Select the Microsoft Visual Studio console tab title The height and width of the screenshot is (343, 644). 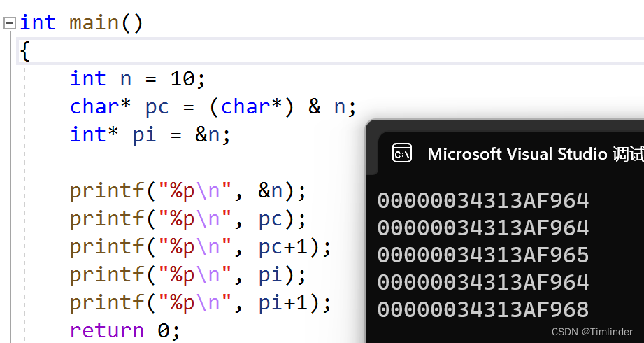pos(536,154)
